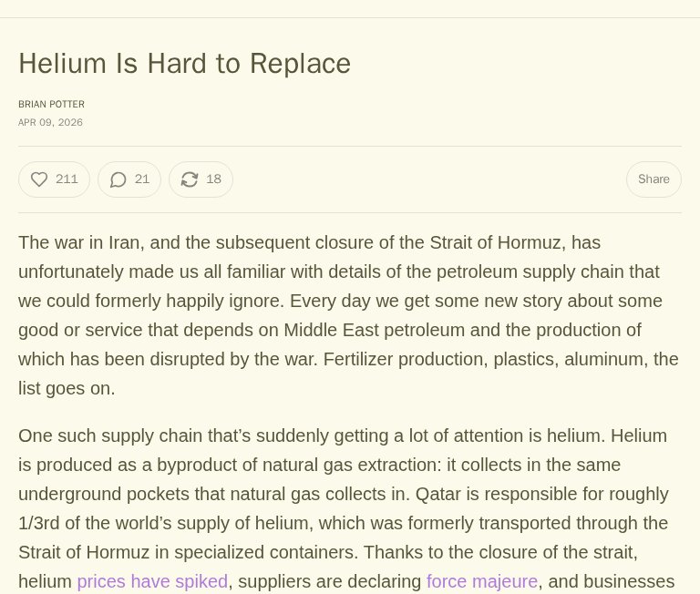The width and height of the screenshot is (700, 594).
Task: Visit author Brian Potter's byline
Action: (51, 105)
